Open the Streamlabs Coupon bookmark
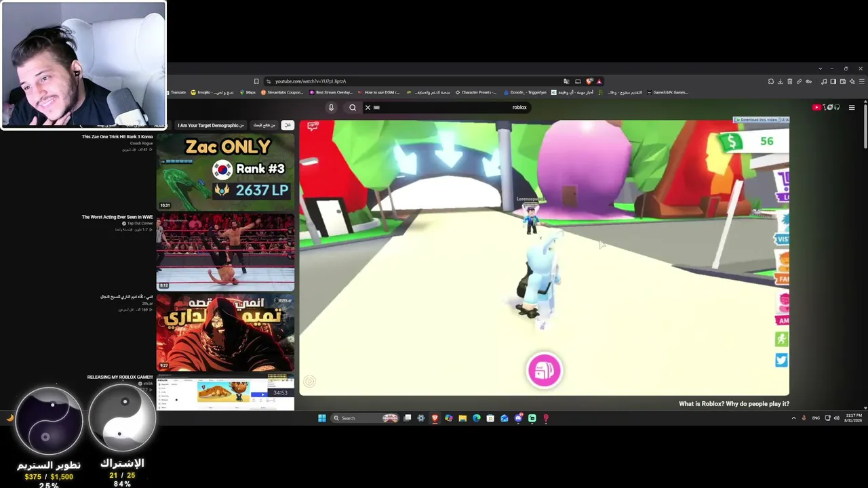This screenshot has height=488, width=868. [282, 92]
